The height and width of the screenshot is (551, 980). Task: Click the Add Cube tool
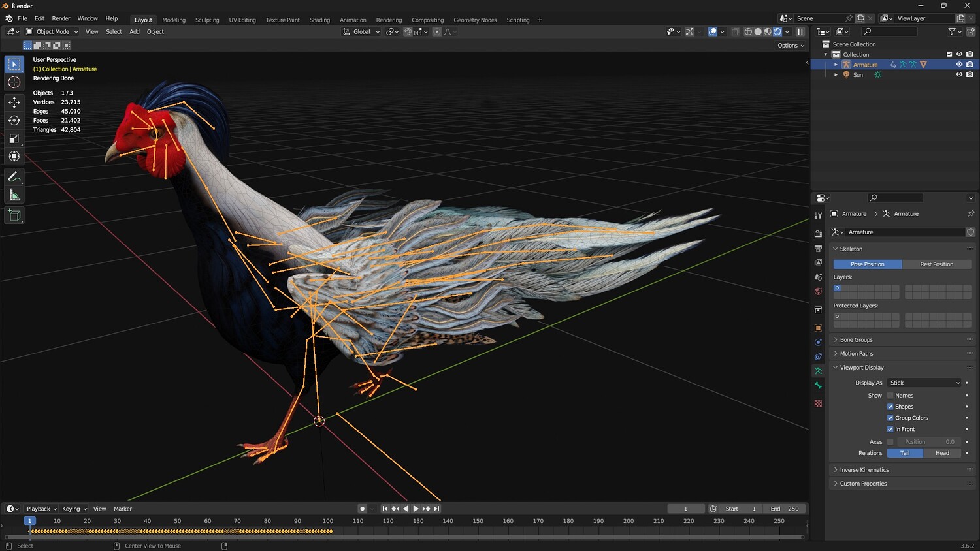coord(14,215)
